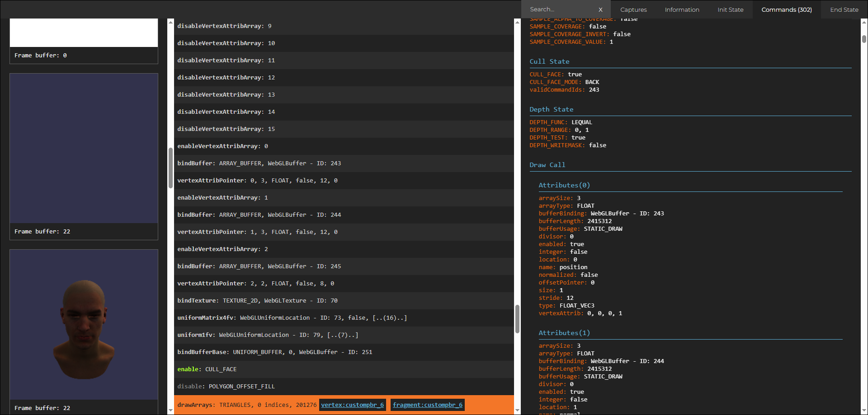Select the bindBuffer command with ID 244

[344, 215]
